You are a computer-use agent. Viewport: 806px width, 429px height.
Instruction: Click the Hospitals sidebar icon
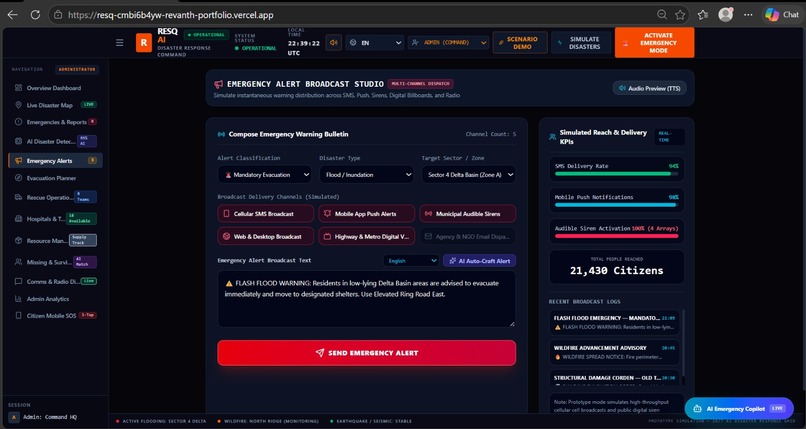(19, 219)
